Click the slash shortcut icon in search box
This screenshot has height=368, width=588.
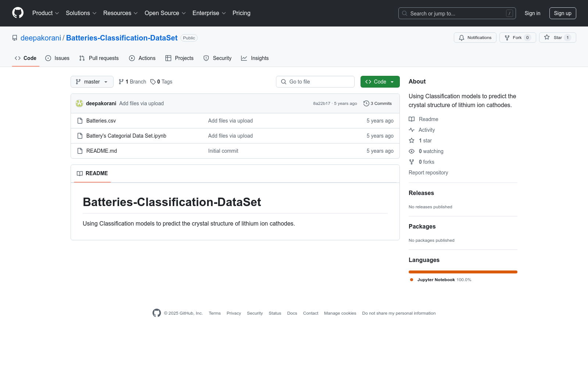pyautogui.click(x=509, y=13)
